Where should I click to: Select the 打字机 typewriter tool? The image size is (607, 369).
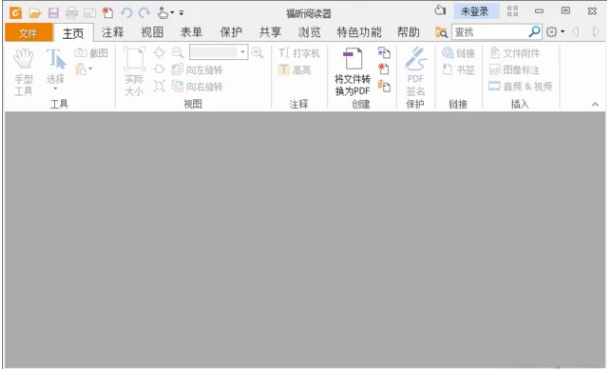(299, 53)
